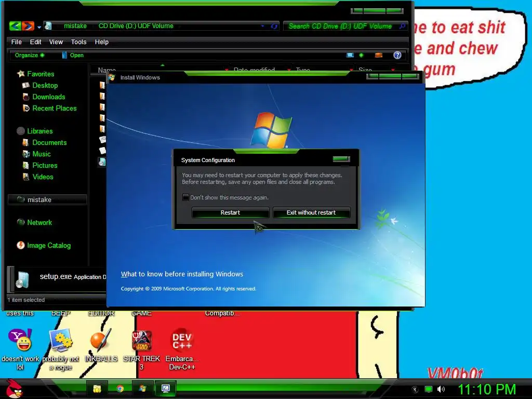The height and width of the screenshot is (399, 532).
Task: Toggle the preview pane icon
Action: (x=379, y=55)
